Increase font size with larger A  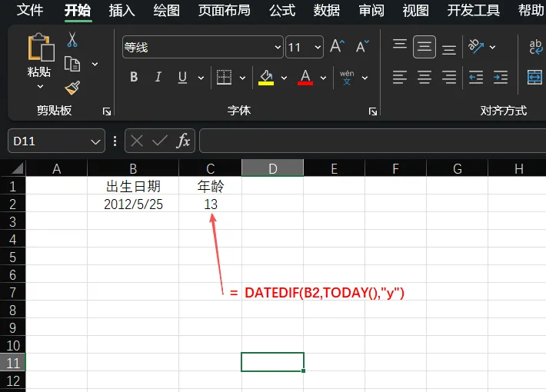(337, 46)
